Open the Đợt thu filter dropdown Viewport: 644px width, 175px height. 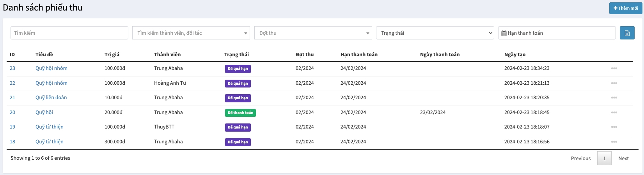312,33
